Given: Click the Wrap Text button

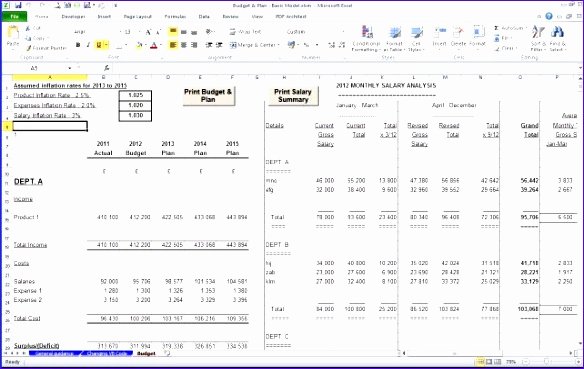Looking at the screenshot, I should pos(246,32).
